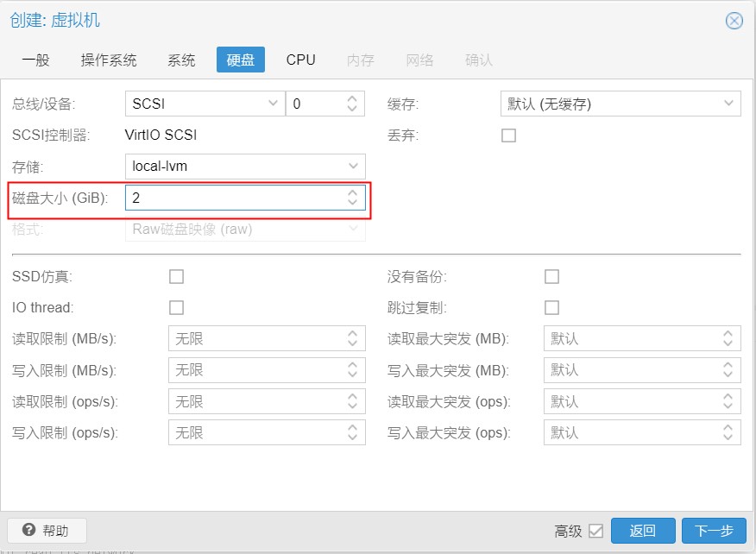
Task: Click spinner on 读取最大突发 (MB) field
Action: pyautogui.click(x=728, y=338)
